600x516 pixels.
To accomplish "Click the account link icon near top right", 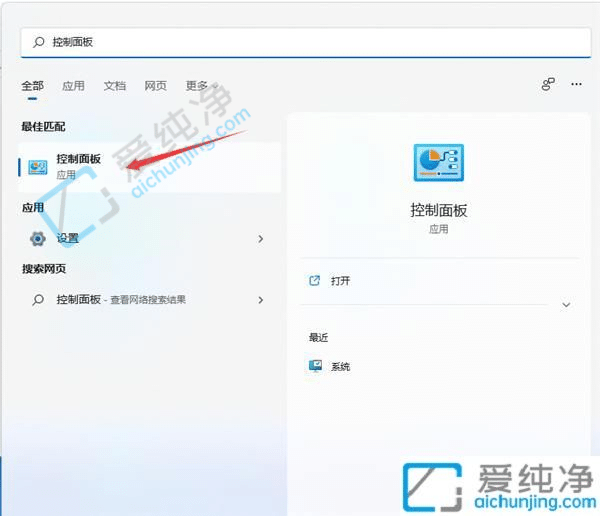I will point(548,84).
